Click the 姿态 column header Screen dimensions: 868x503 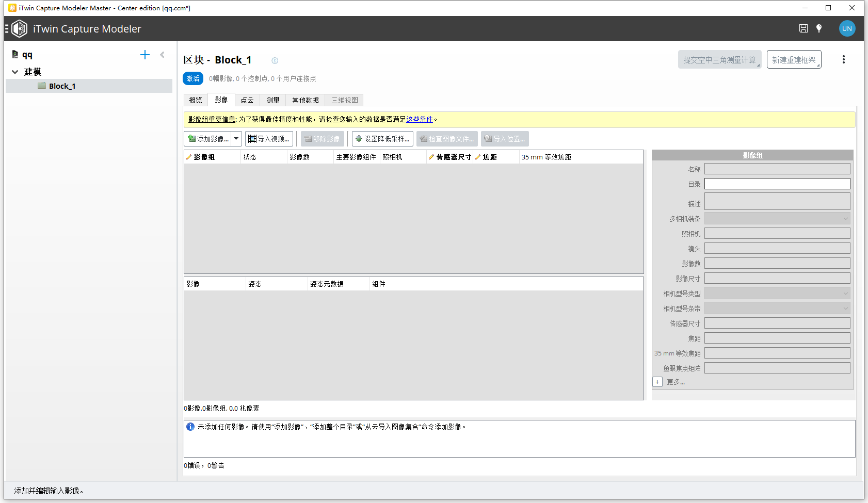click(x=277, y=284)
